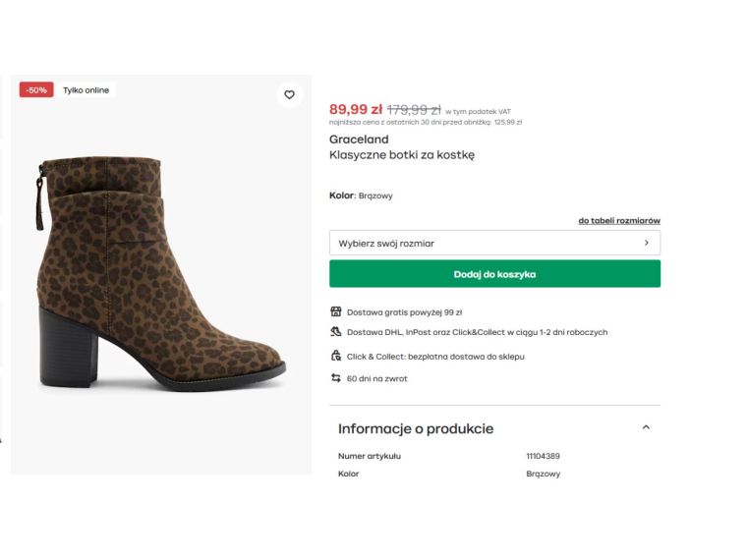Viewport: 747px width, 560px height.
Task: Click the article number 11104389
Action: click(x=543, y=456)
